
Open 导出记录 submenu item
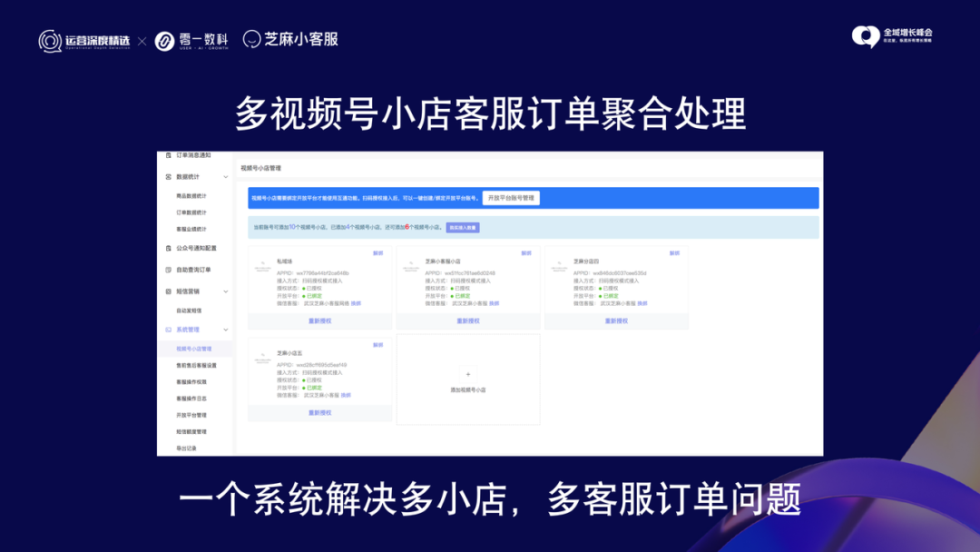[x=186, y=448]
